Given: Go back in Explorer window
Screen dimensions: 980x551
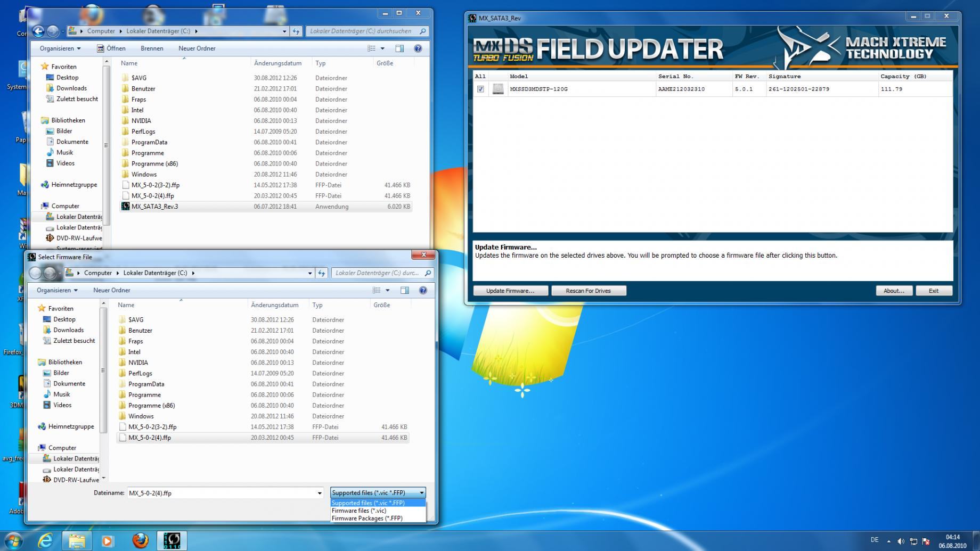Looking at the screenshot, I should coord(38,31).
